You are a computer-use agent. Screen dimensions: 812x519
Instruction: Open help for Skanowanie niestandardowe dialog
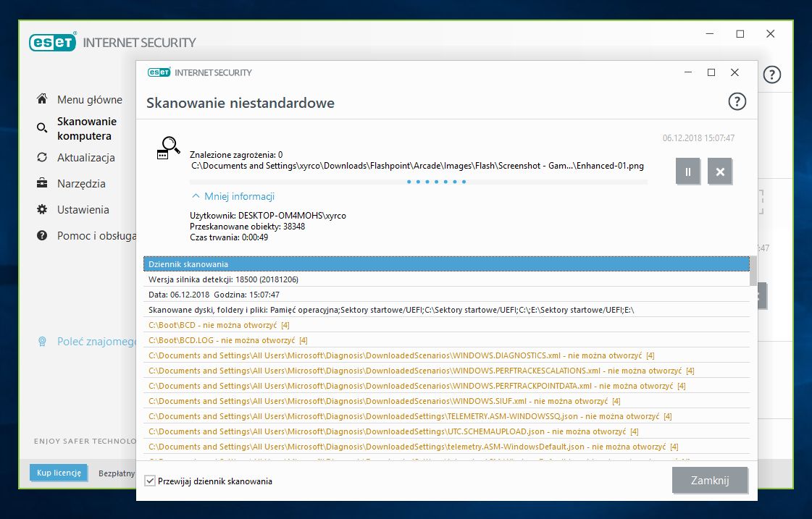[737, 101]
